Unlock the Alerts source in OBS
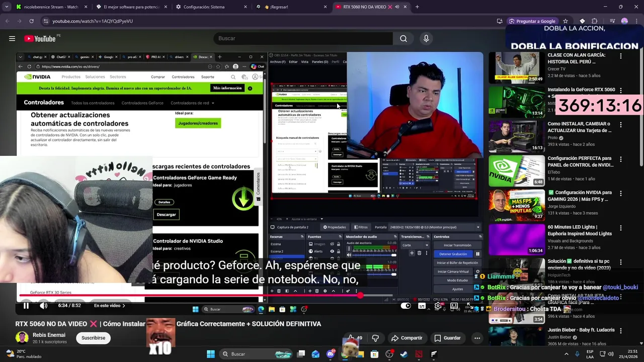 click(338, 251)
